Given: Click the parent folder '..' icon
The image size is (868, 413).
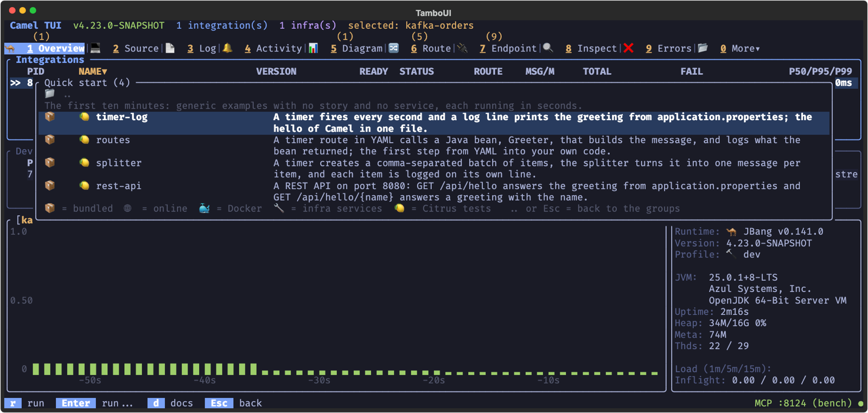Looking at the screenshot, I should tap(50, 94).
